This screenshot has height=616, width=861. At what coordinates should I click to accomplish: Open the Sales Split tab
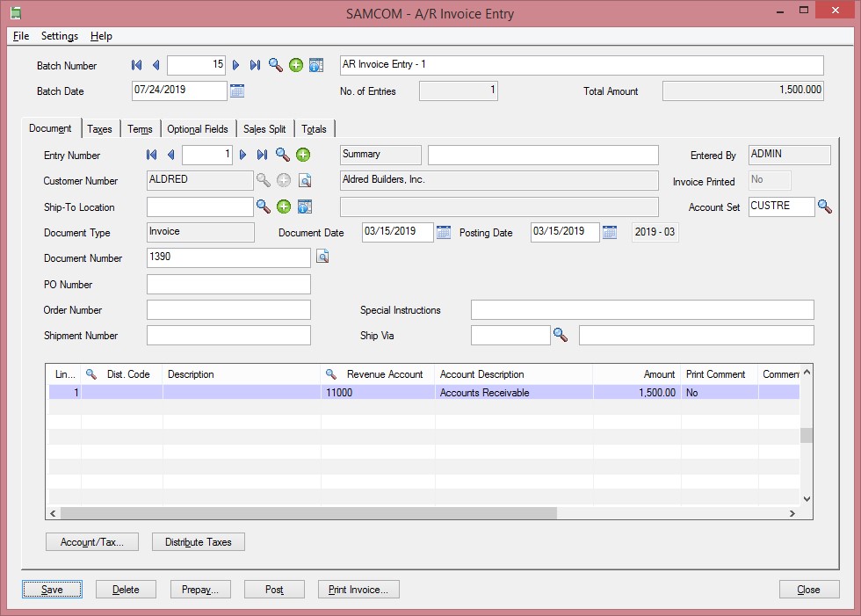264,129
